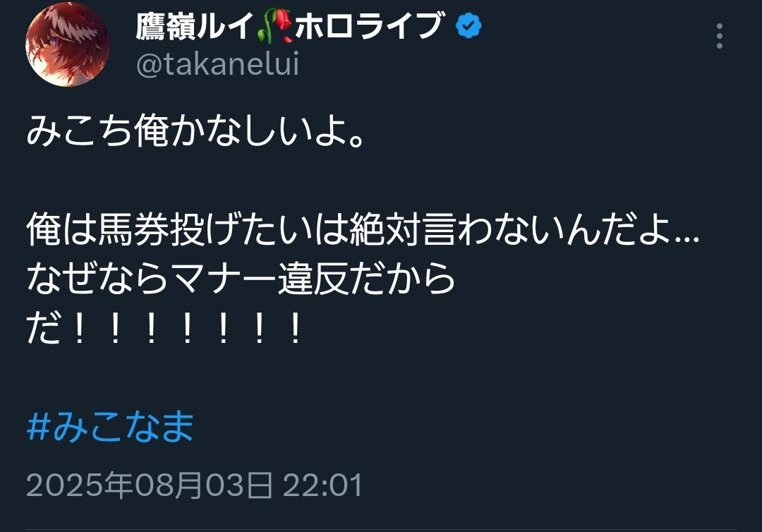Click the 2025年08月03日 date text
This screenshot has width=762, height=532.
[x=149, y=485]
